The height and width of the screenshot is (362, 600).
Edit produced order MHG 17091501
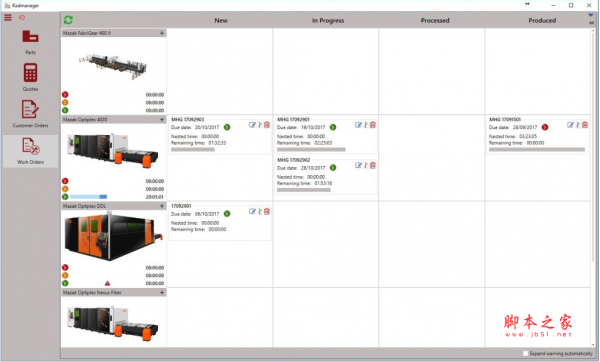(x=570, y=125)
